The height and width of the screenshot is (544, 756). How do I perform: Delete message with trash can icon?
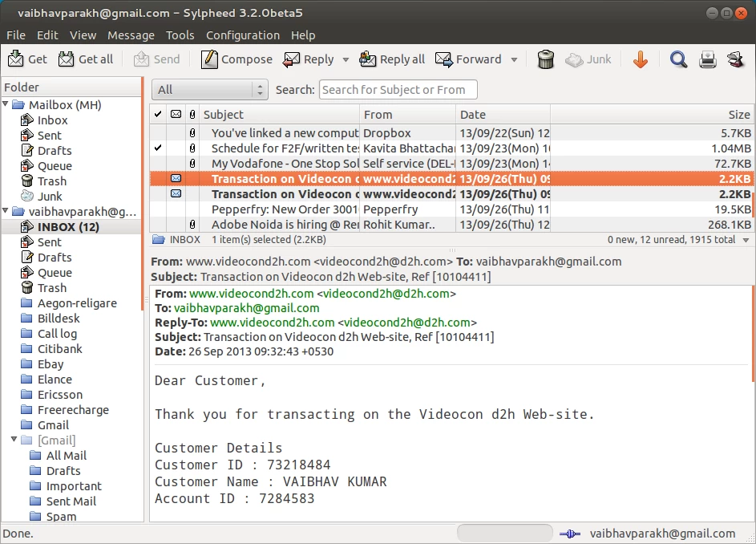pos(546,59)
